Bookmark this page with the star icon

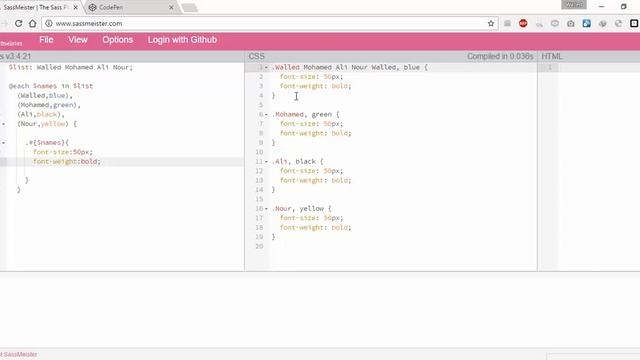tap(491, 23)
